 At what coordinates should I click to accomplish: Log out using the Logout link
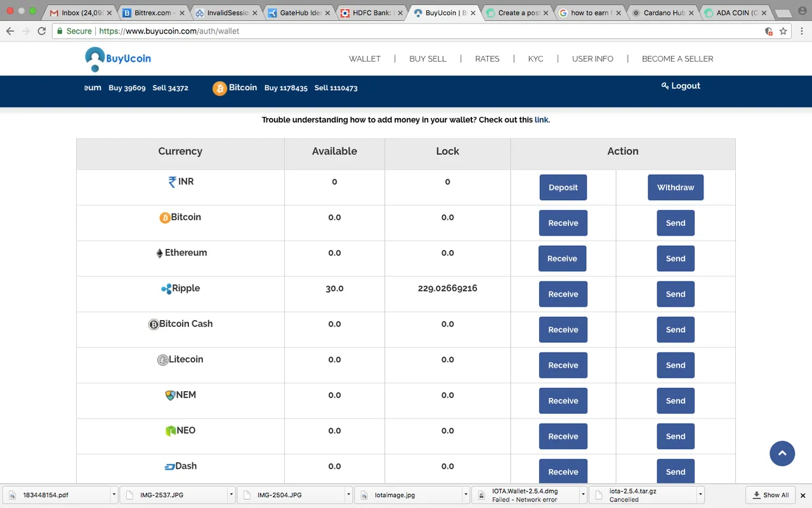(x=681, y=86)
